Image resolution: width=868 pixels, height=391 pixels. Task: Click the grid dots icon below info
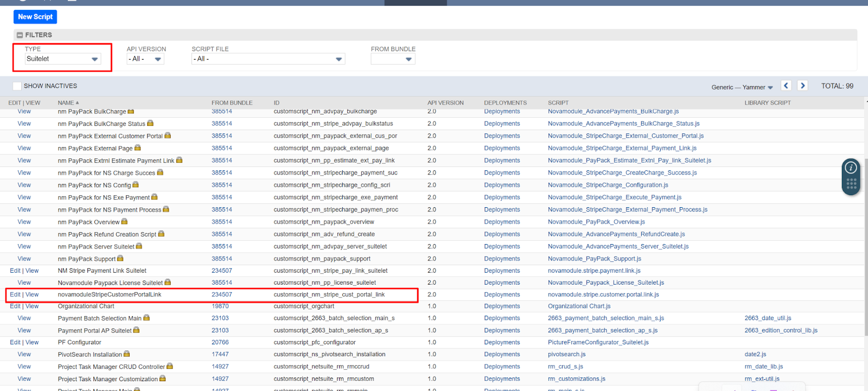[x=851, y=184]
